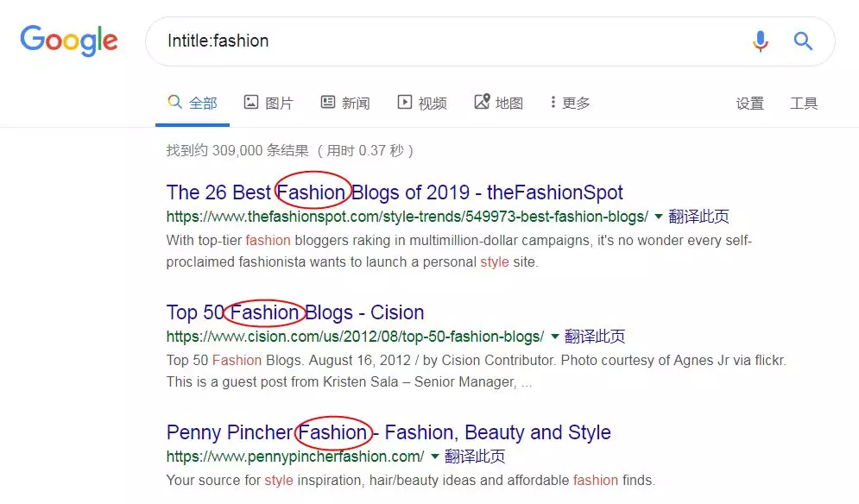Open Top 50 Fashion Blogs - Cision result
Screen dimensions: 859x504
point(295,312)
